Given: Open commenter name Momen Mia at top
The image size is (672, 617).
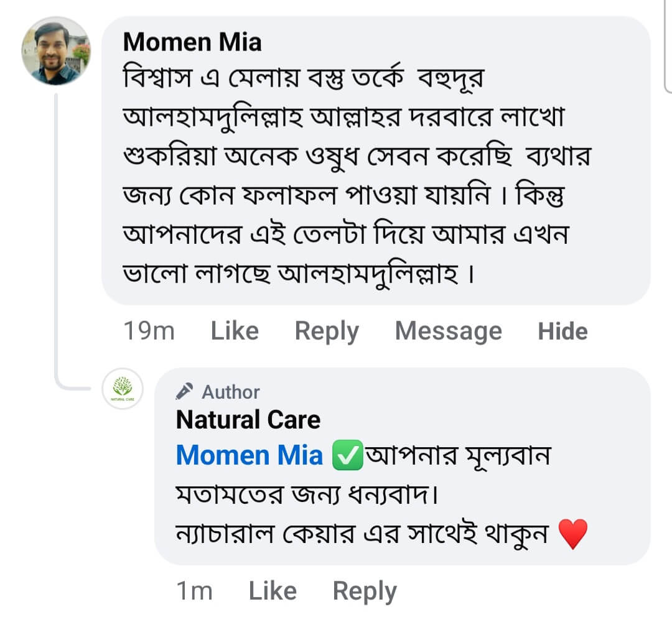Looking at the screenshot, I should coord(192,42).
